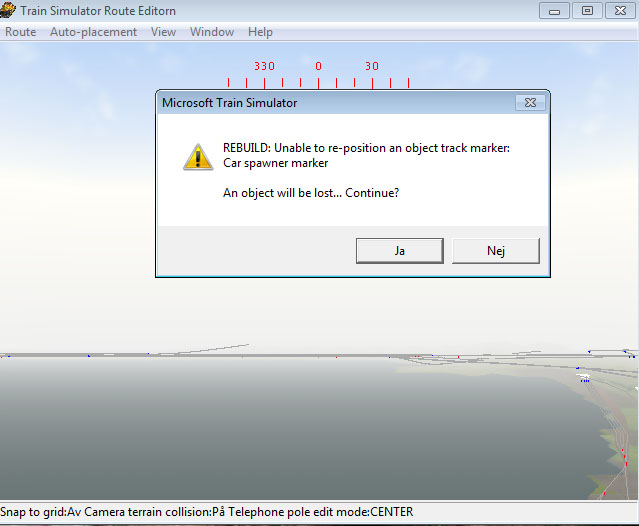Close the Microsoft Train Simulator dialog
639x526 pixels.
pyautogui.click(x=530, y=103)
